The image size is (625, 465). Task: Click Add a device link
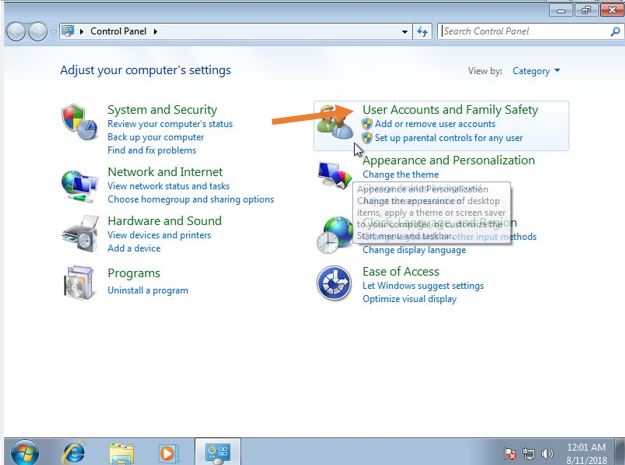tap(134, 248)
